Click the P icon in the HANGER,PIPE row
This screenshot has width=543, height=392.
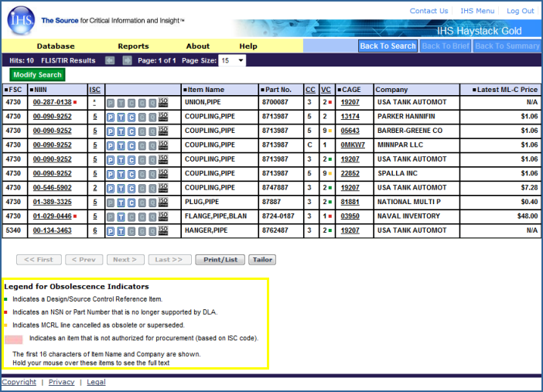(111, 231)
